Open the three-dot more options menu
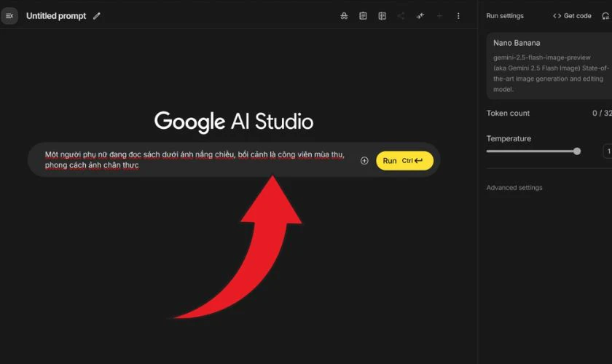Image resolution: width=612 pixels, height=364 pixels. [458, 16]
